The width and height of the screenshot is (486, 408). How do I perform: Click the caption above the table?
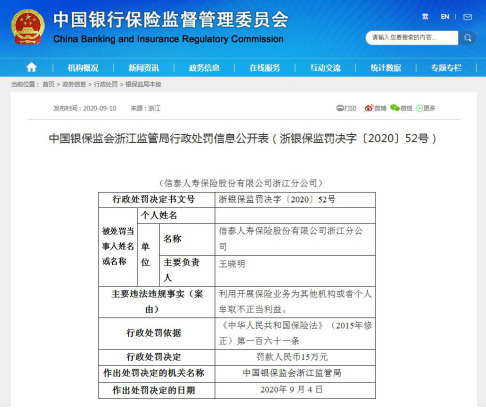pos(241,183)
